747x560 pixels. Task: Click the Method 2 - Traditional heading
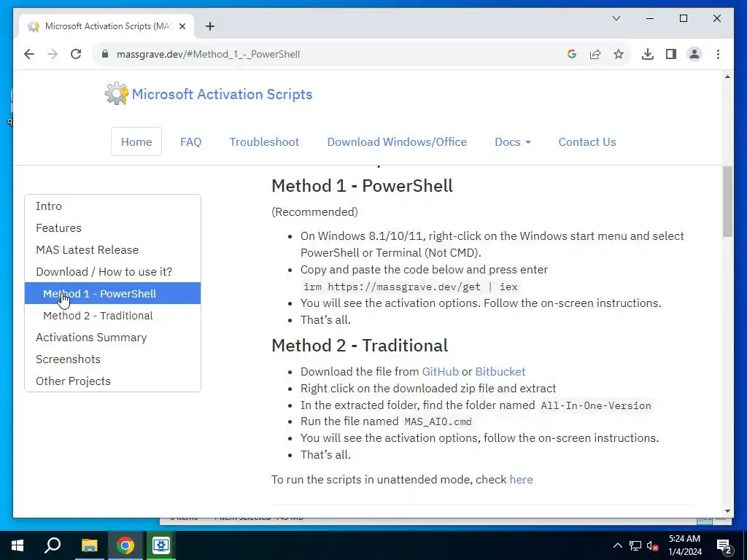point(360,345)
